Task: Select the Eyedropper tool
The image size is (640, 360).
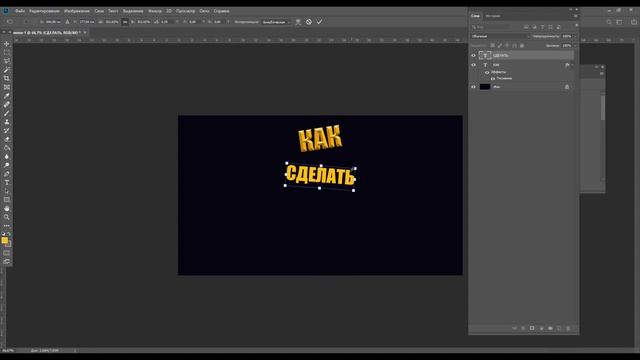Action: [x=7, y=96]
